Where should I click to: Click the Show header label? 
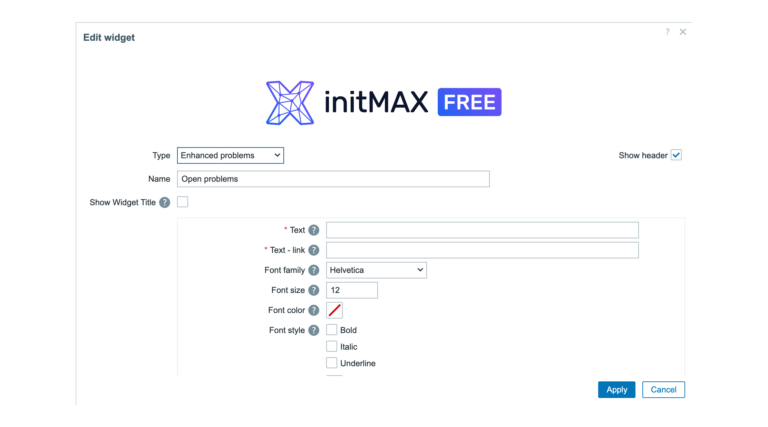click(x=643, y=155)
